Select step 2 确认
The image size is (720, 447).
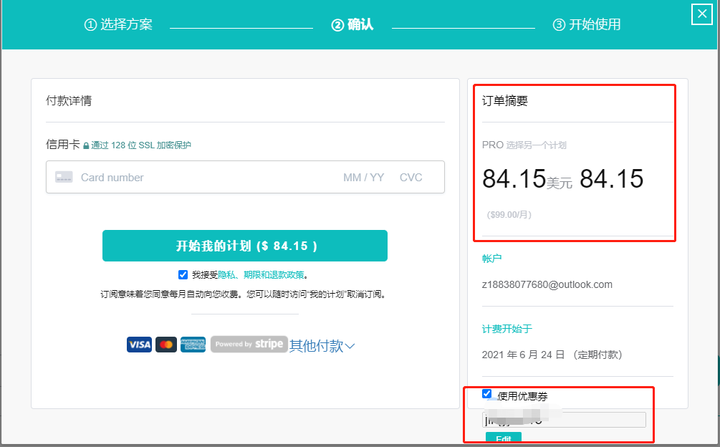(x=352, y=24)
